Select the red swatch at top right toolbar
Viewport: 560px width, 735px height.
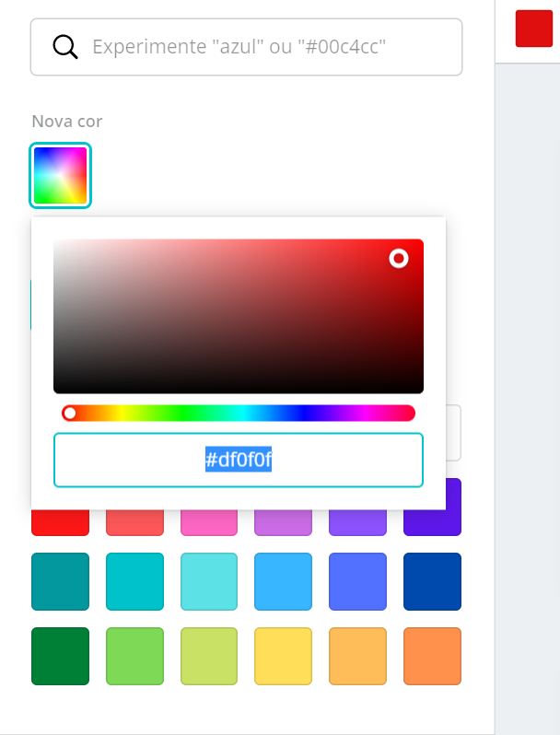(x=534, y=29)
